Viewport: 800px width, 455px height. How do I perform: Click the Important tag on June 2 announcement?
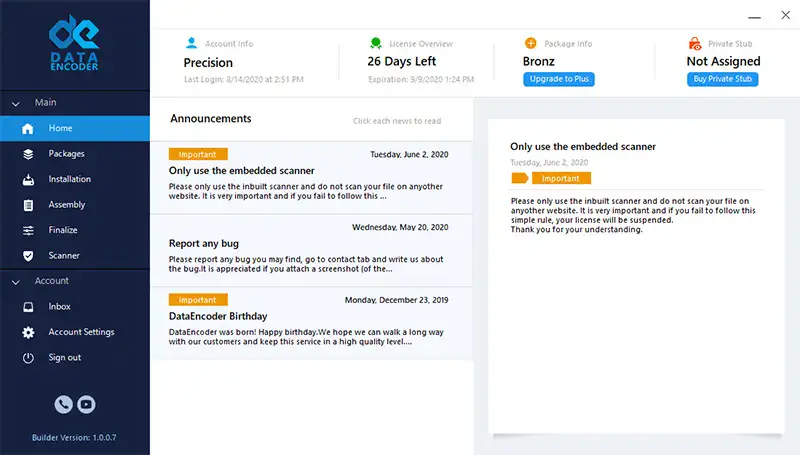point(198,154)
